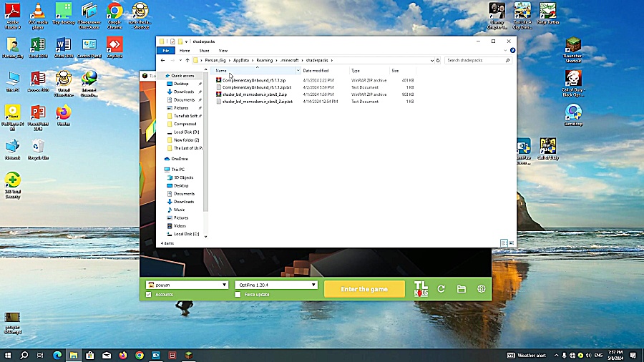Image resolution: width=644 pixels, height=362 pixels.
Task: Expand address bar history dropdown
Action: point(431,60)
